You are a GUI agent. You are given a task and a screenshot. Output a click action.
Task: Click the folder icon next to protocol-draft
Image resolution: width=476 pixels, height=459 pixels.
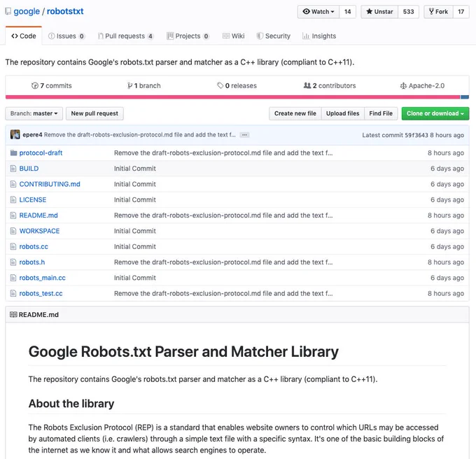(13, 153)
